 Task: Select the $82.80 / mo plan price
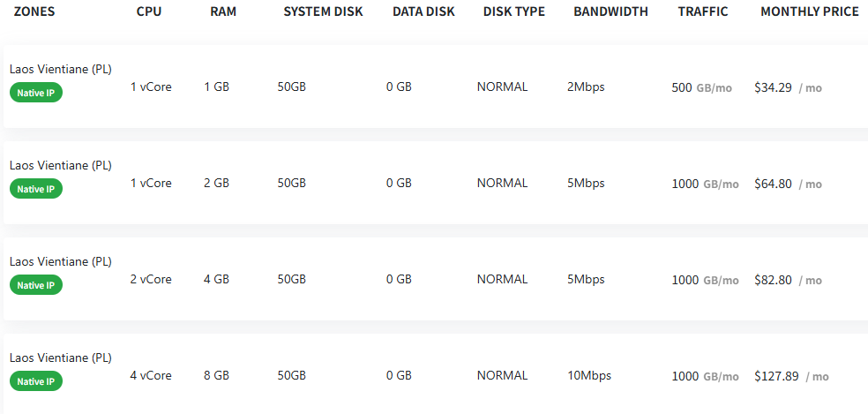[789, 280]
